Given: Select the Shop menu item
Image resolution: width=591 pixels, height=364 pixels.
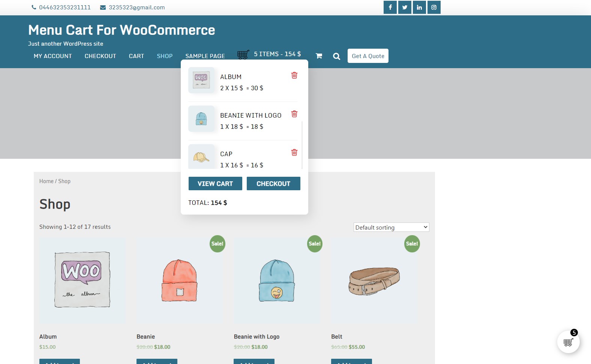Looking at the screenshot, I should pyautogui.click(x=165, y=56).
